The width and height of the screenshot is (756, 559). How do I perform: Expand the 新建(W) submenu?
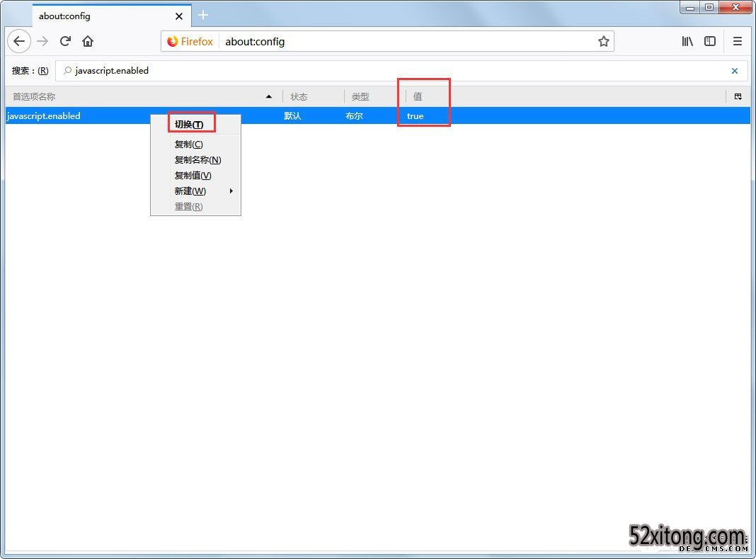(x=196, y=191)
